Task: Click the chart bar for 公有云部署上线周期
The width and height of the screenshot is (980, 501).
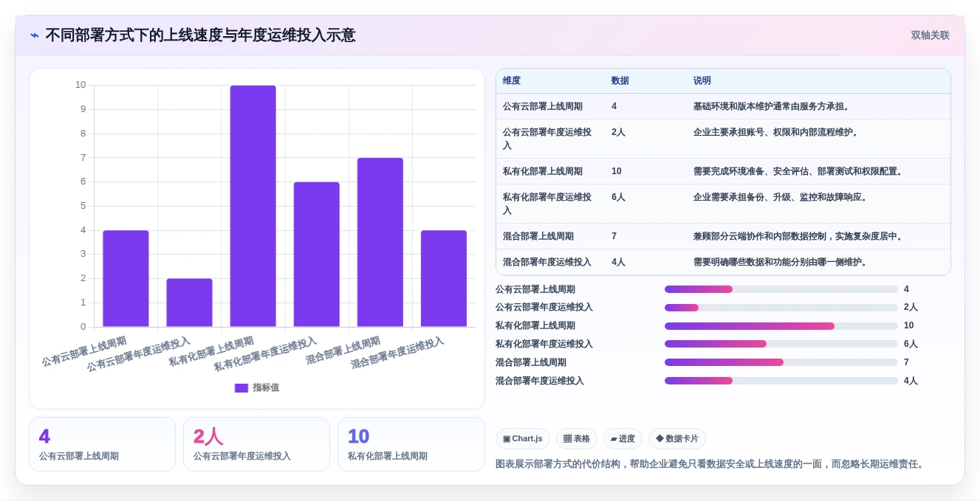Action: point(126,279)
